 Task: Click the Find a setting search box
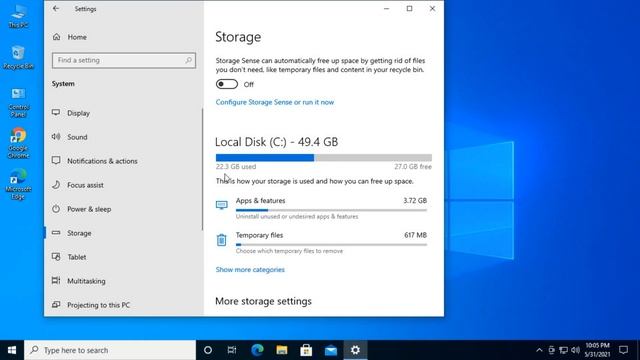pos(124,60)
